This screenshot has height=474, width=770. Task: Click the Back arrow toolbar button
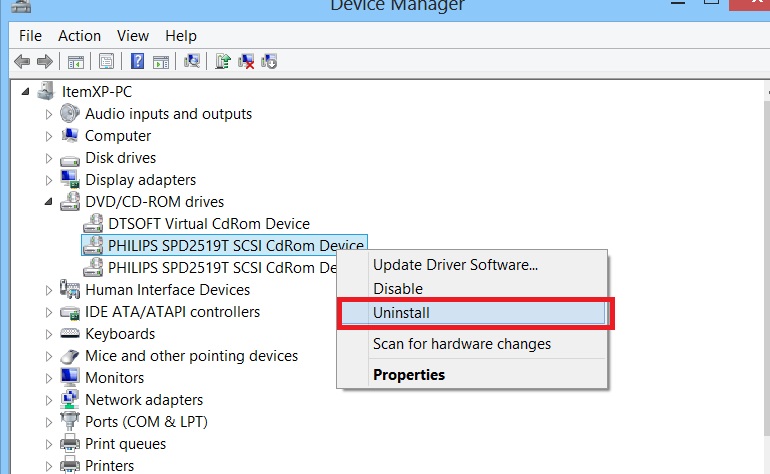[22, 62]
